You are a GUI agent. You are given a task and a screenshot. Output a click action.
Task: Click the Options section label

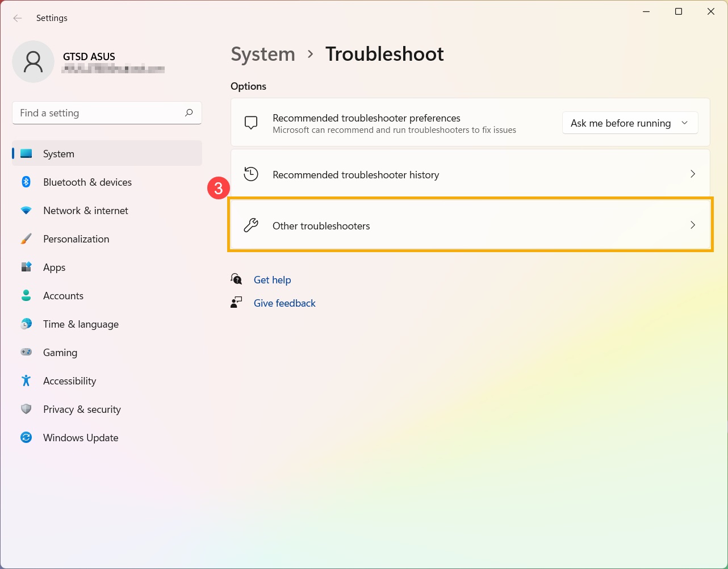(248, 86)
